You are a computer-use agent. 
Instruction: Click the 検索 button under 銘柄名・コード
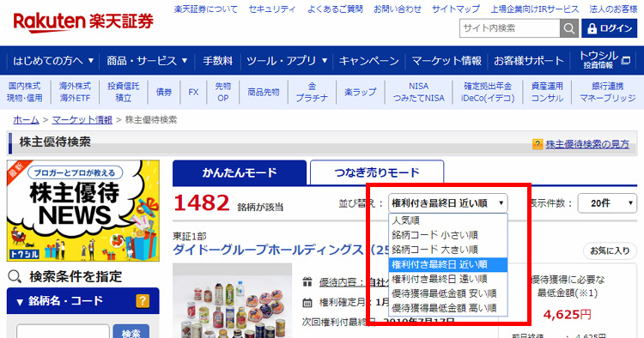tap(131, 332)
